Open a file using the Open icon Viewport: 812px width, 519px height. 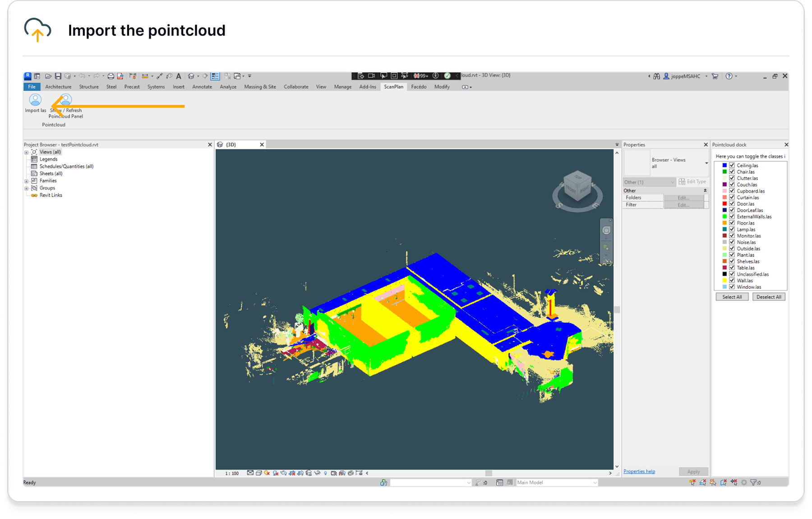click(49, 76)
